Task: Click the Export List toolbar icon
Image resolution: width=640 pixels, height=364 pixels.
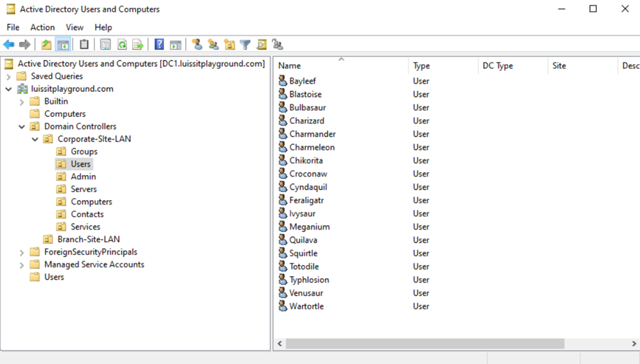Action: (x=138, y=45)
